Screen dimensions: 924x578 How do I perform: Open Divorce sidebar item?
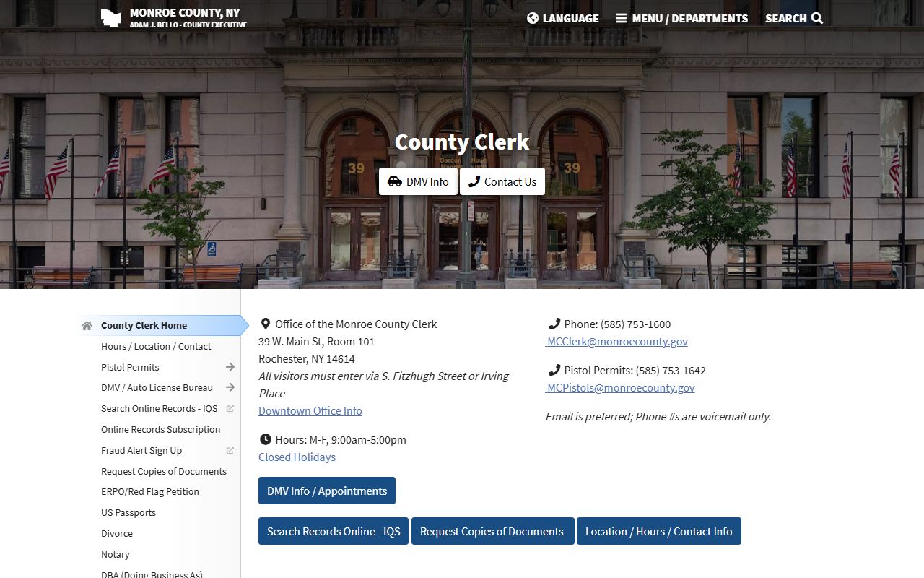[117, 533]
